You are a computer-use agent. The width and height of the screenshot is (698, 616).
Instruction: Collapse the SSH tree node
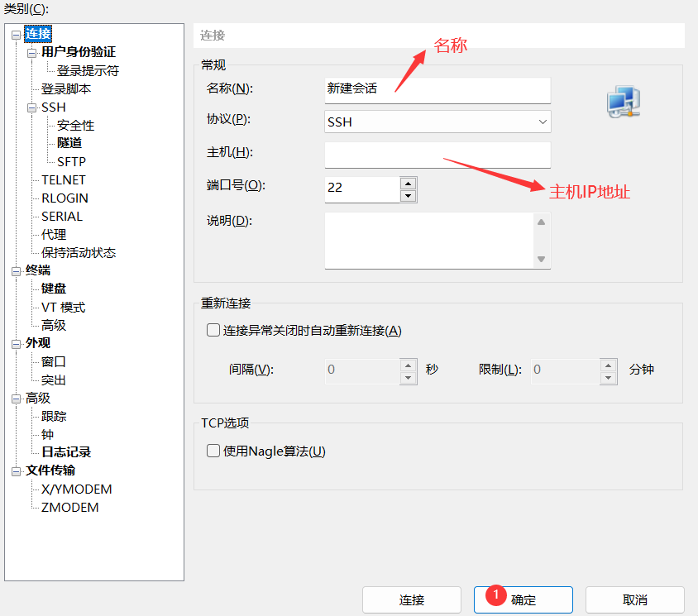coord(31,107)
